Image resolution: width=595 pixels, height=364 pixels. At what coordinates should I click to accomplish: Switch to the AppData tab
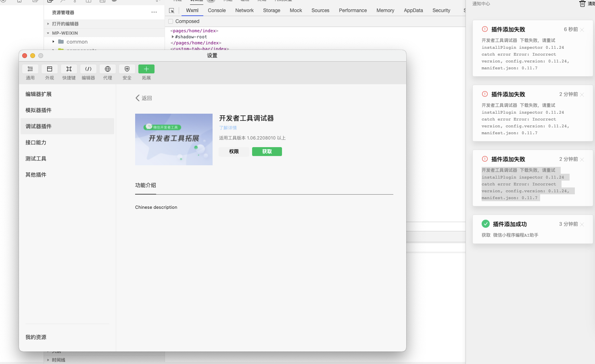click(x=413, y=10)
